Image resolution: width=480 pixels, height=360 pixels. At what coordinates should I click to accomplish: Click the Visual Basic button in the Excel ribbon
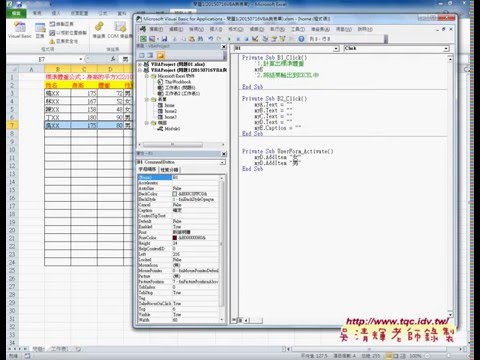(20, 30)
